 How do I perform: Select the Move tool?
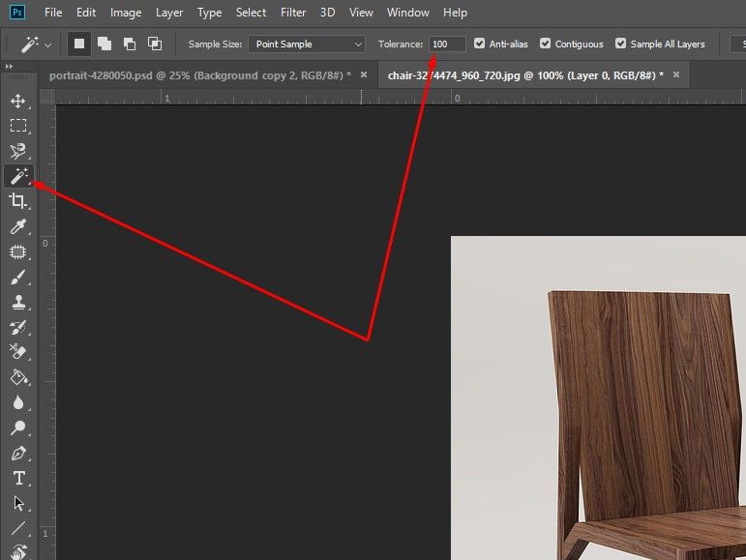point(17,101)
